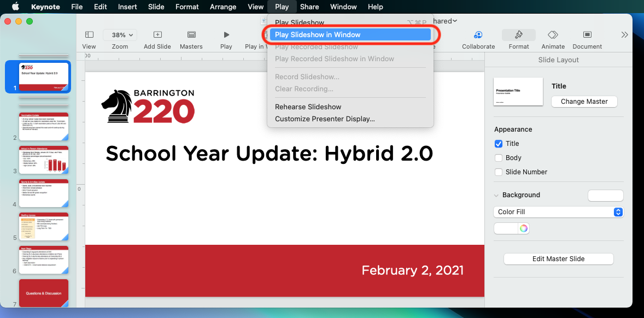Enable the Slide Number checkbox
644x318 pixels.
tap(499, 172)
